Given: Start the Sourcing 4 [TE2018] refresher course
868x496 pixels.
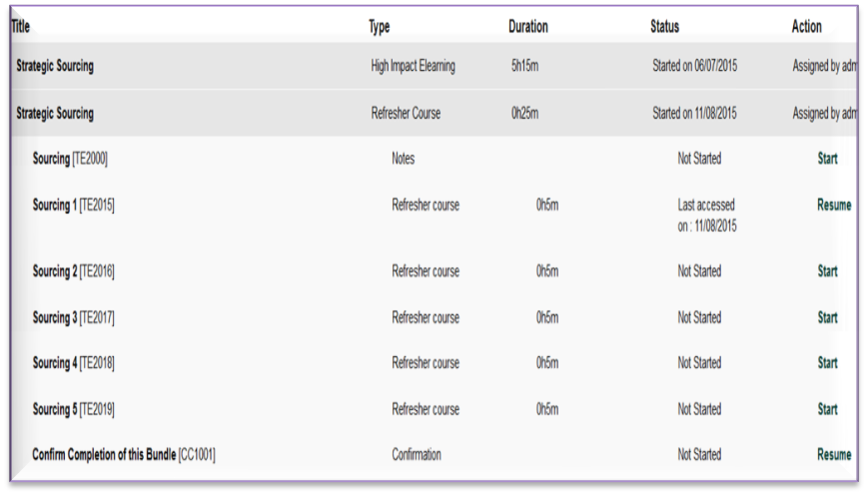Looking at the screenshot, I should (827, 363).
